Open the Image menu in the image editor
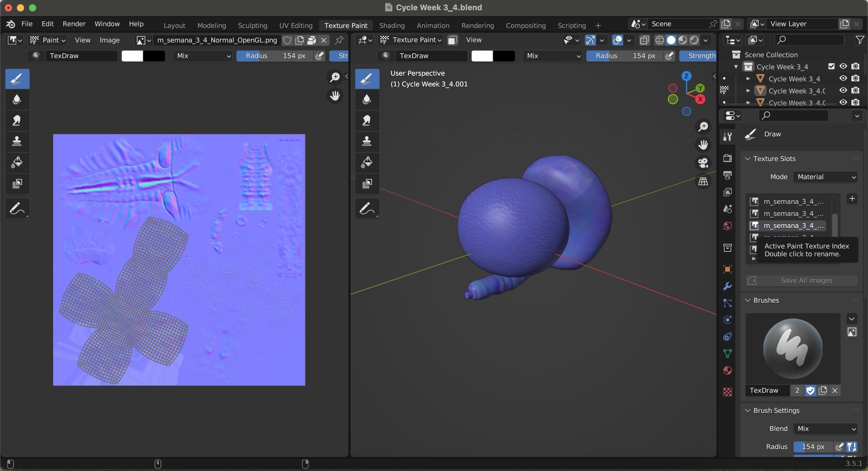Image resolution: width=868 pixels, height=471 pixels. (x=109, y=40)
